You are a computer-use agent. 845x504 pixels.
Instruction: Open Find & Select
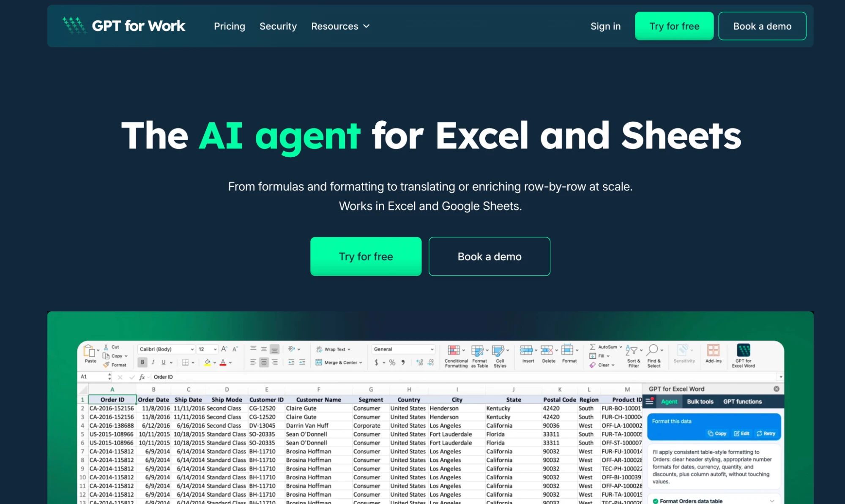[x=654, y=355]
